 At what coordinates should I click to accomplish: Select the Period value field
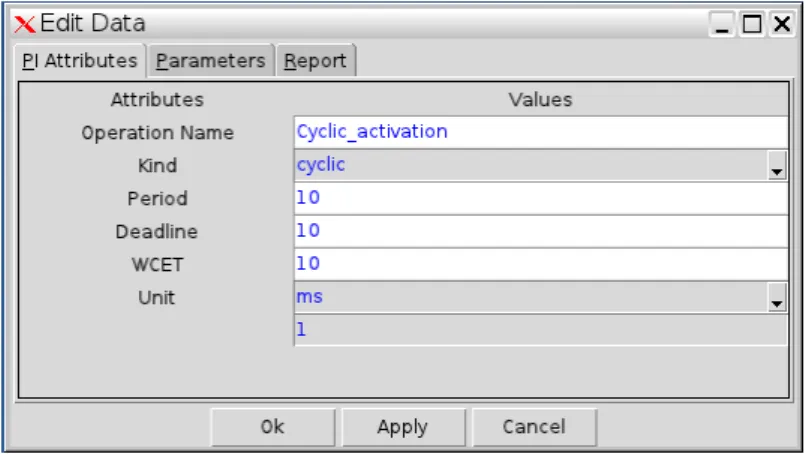pos(541,198)
